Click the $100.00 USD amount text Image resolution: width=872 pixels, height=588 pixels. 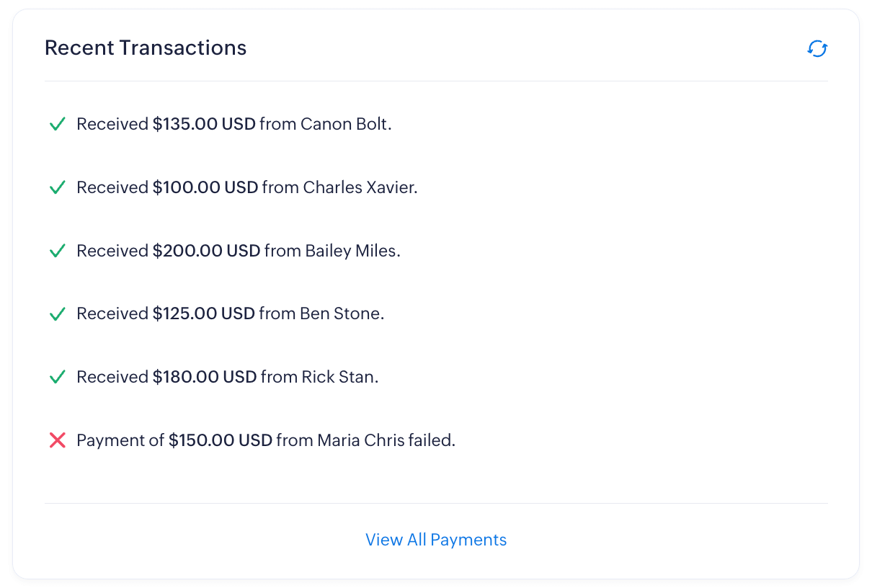pos(205,187)
